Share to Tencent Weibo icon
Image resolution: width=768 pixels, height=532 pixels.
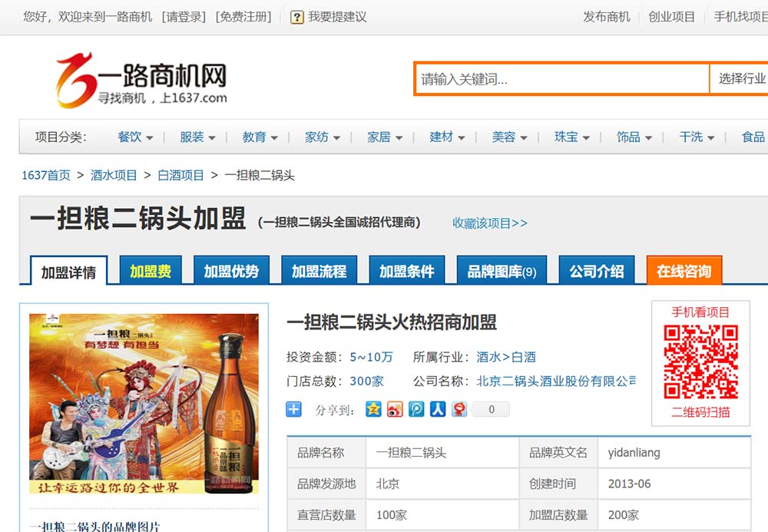416,409
